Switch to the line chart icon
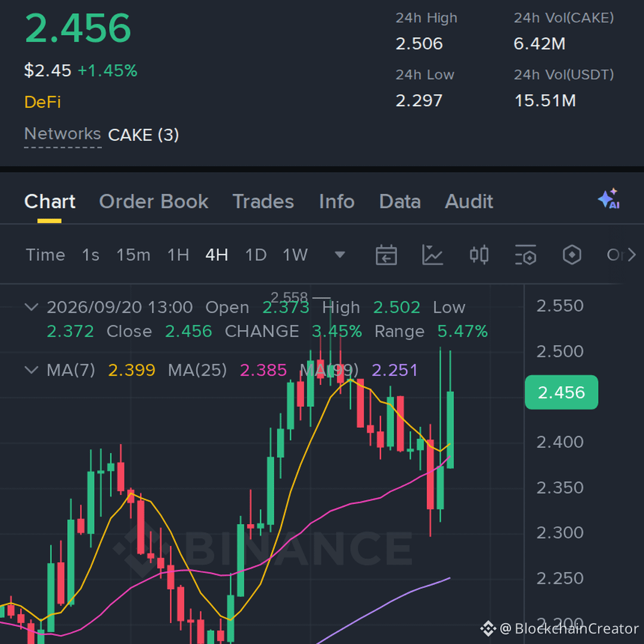The width and height of the screenshot is (644, 644). (432, 255)
